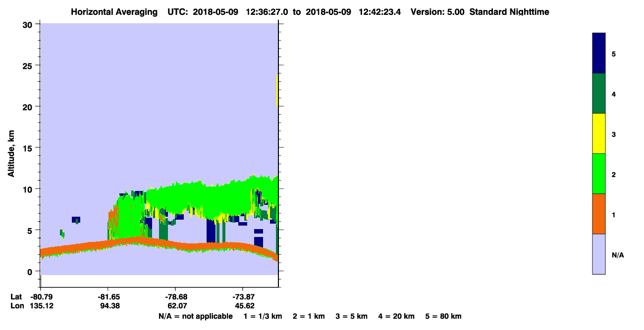644x330 pixels.
Task: Click the dark blue level 5 legend swatch
Action: tap(599, 53)
